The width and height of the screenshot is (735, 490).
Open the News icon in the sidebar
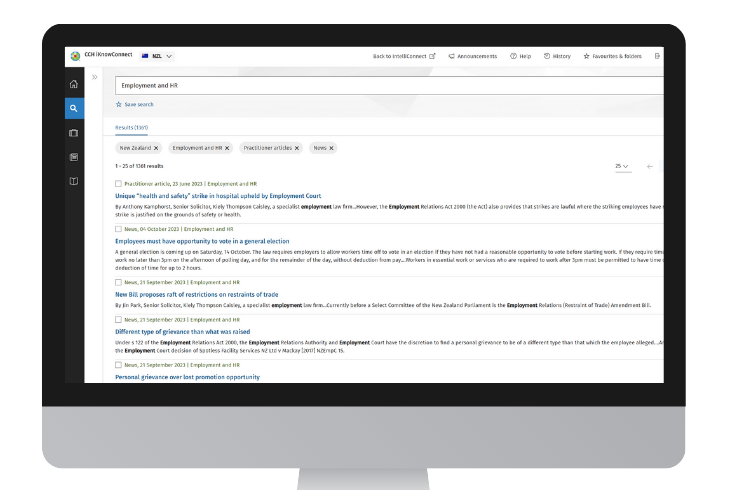point(74,157)
